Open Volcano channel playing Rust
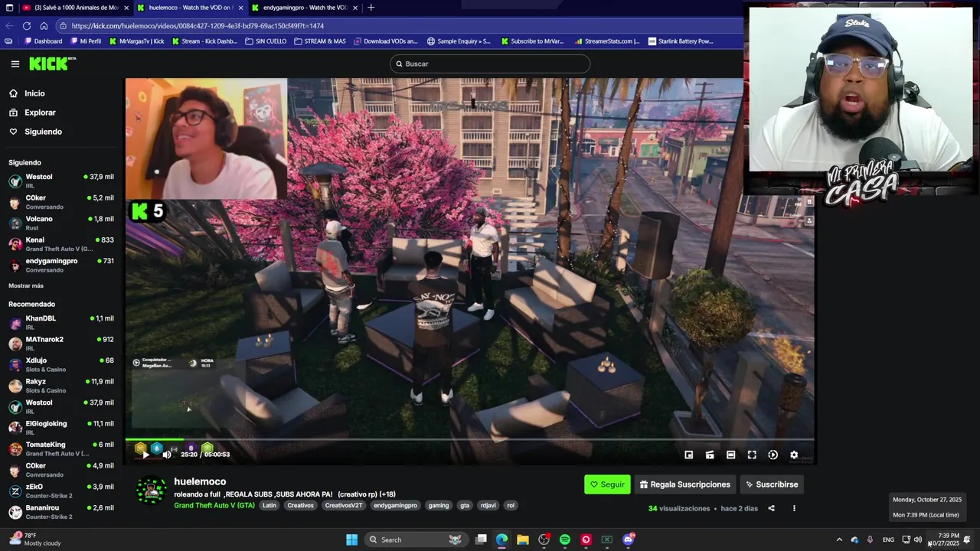980x551 pixels. (61, 223)
